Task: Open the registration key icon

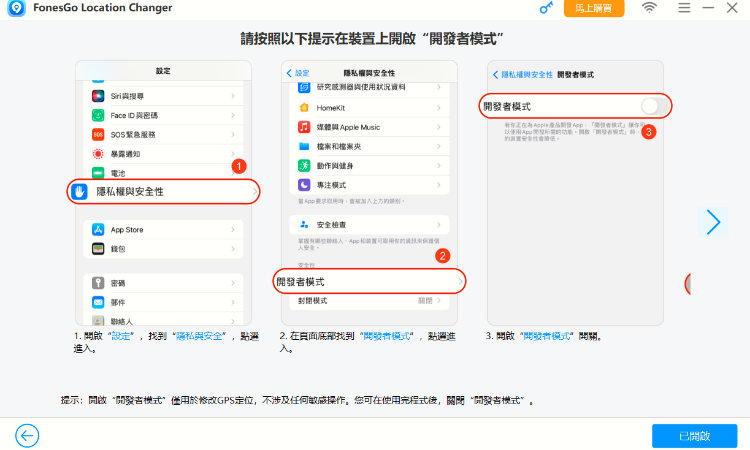Action: coord(546,8)
